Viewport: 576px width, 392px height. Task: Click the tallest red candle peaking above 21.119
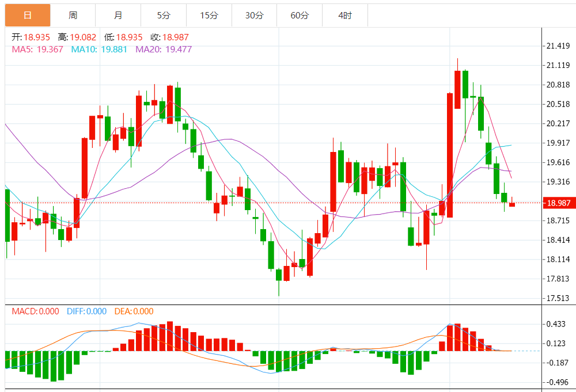(457, 90)
